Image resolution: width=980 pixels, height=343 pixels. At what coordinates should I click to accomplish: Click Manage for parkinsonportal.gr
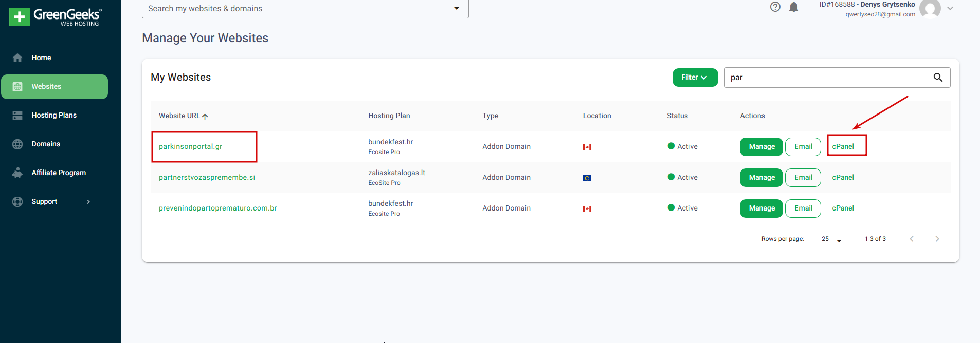coord(761,147)
